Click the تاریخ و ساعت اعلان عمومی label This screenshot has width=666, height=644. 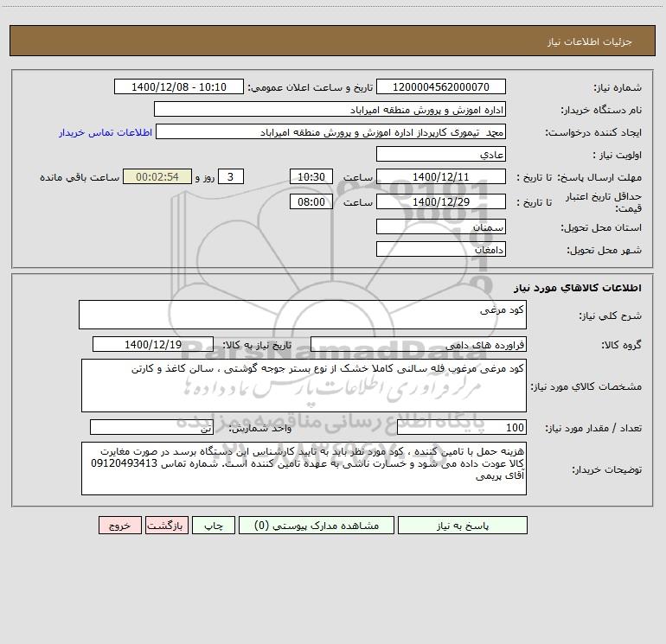coord(310,87)
